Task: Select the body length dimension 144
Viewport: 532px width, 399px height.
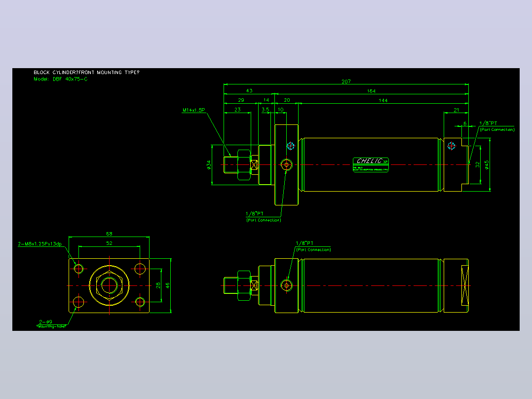Action: point(383,101)
